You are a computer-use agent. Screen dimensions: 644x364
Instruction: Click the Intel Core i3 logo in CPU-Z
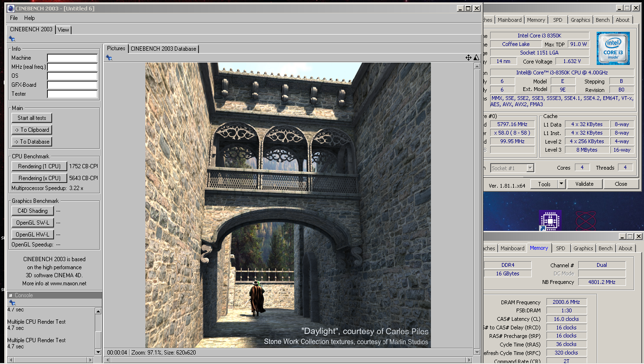[x=613, y=48]
